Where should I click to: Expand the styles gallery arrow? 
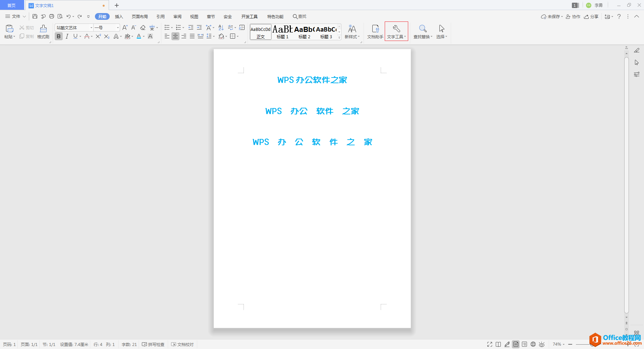pos(339,38)
